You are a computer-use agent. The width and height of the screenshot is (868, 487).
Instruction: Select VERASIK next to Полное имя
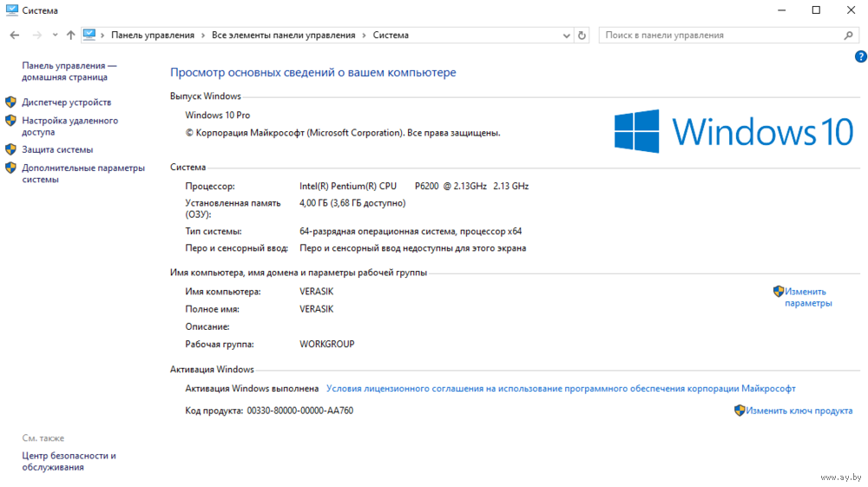[317, 309]
